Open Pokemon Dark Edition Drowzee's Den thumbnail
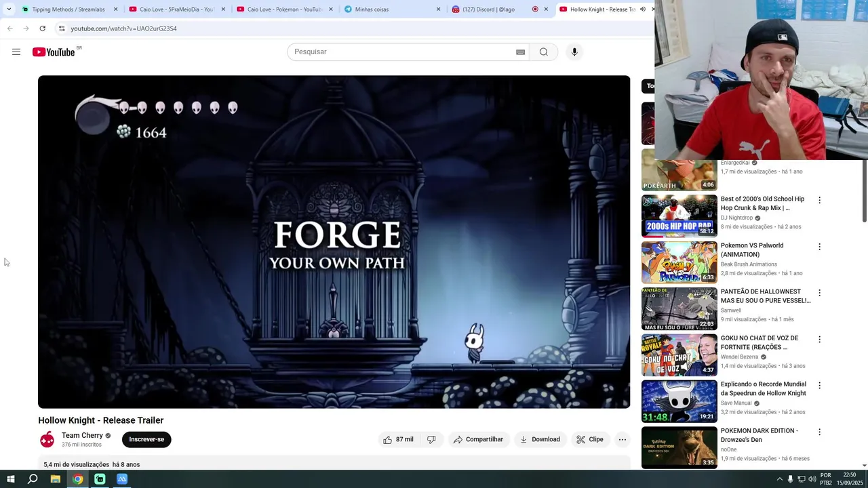The width and height of the screenshot is (868, 488). click(x=679, y=447)
